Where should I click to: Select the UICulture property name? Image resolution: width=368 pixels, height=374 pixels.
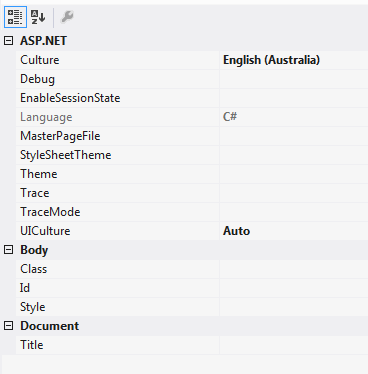pos(45,231)
